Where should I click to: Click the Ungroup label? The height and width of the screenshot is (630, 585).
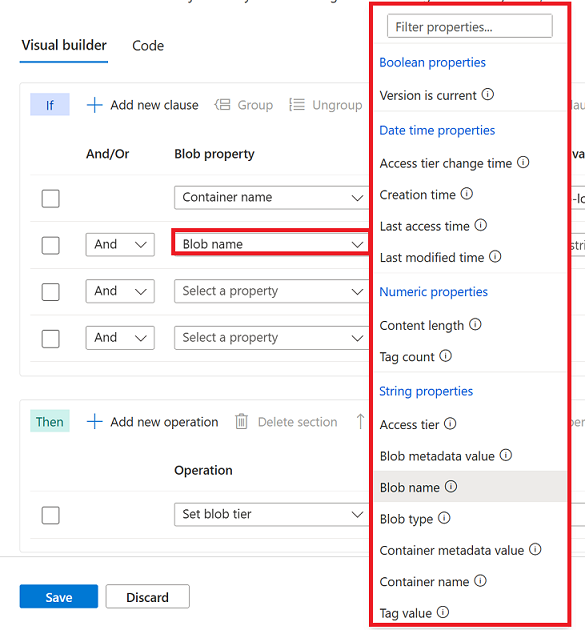(x=338, y=105)
